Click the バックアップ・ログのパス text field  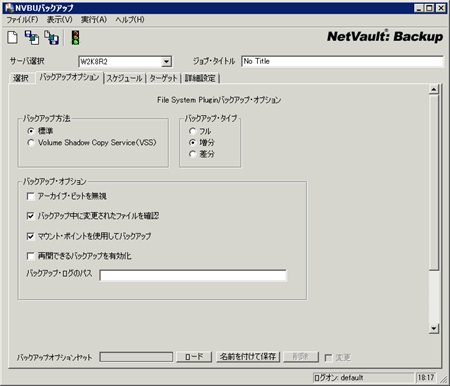193,275
